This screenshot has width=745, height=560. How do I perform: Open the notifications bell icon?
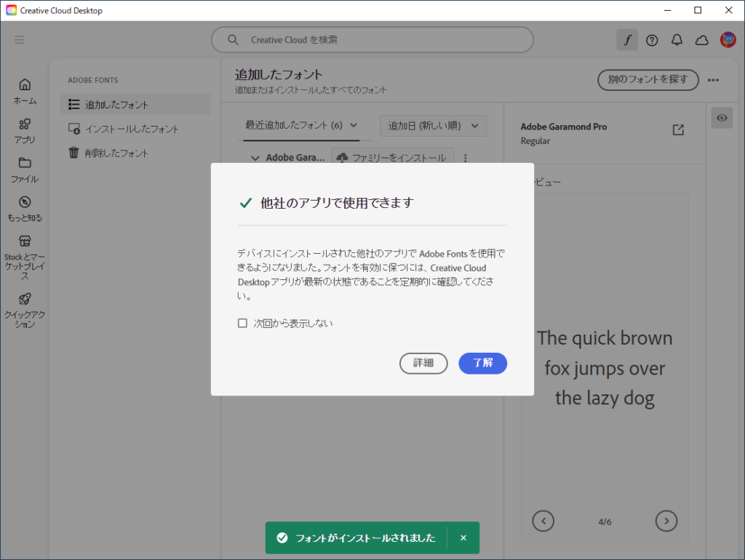pyautogui.click(x=677, y=40)
